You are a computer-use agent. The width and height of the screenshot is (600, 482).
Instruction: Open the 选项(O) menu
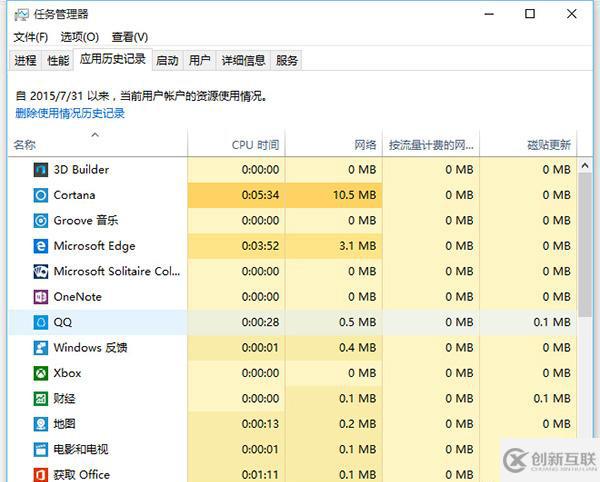click(80, 37)
